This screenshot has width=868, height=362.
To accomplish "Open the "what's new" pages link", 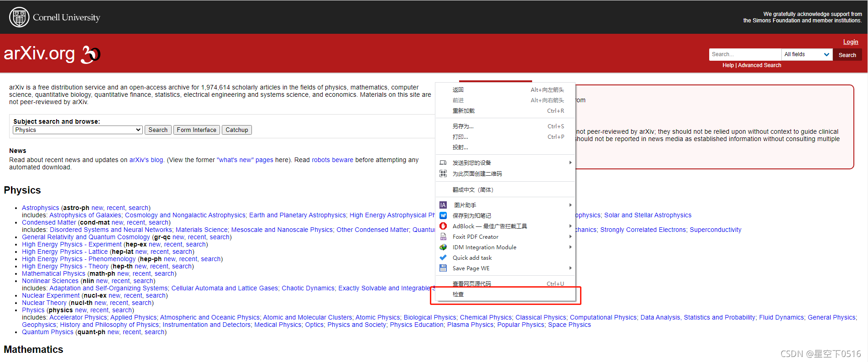I will tap(245, 160).
